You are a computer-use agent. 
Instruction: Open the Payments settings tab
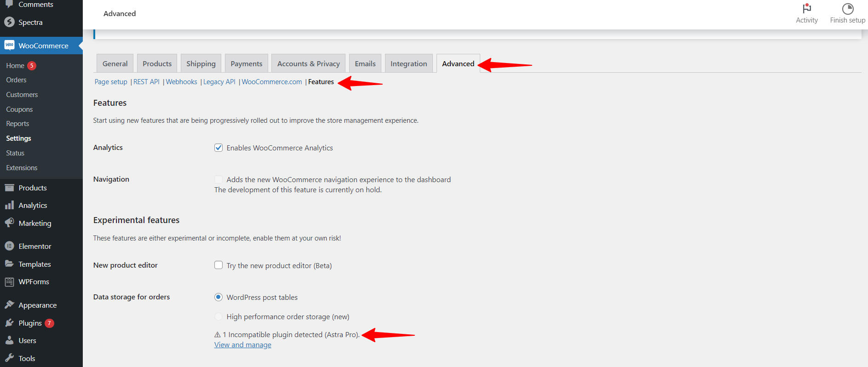coord(247,63)
